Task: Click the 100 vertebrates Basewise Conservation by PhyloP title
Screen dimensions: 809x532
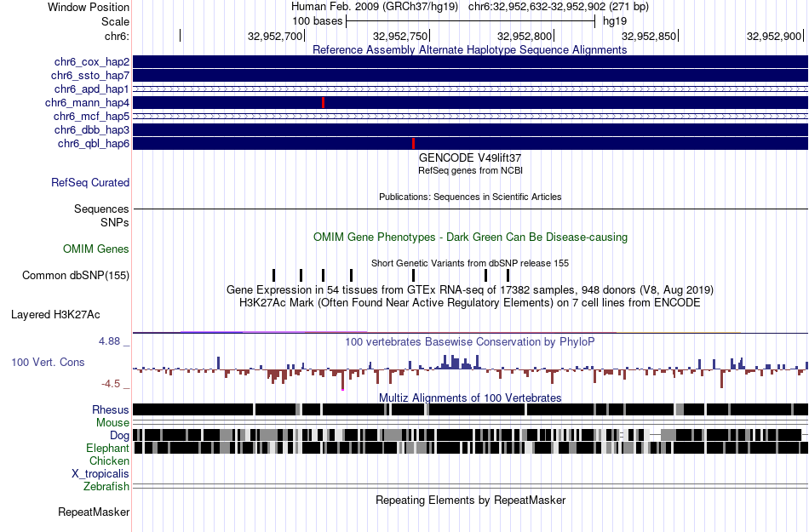Action: coord(470,342)
